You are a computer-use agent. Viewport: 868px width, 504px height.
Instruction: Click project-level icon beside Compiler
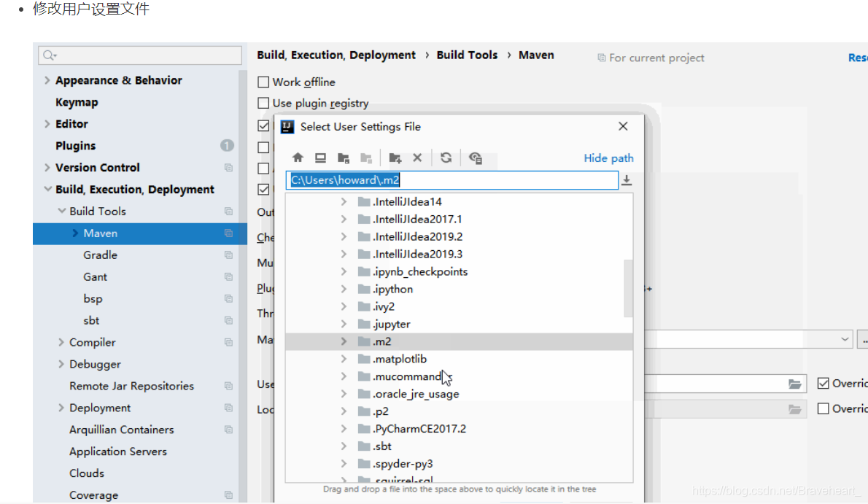228,342
